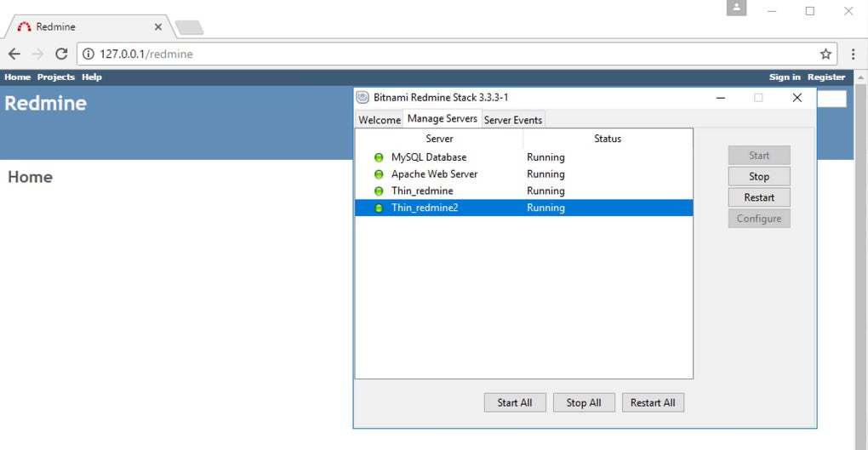The height and width of the screenshot is (450, 868).
Task: Click the green status icon for Thin_redmine2
Action: pyautogui.click(x=379, y=208)
